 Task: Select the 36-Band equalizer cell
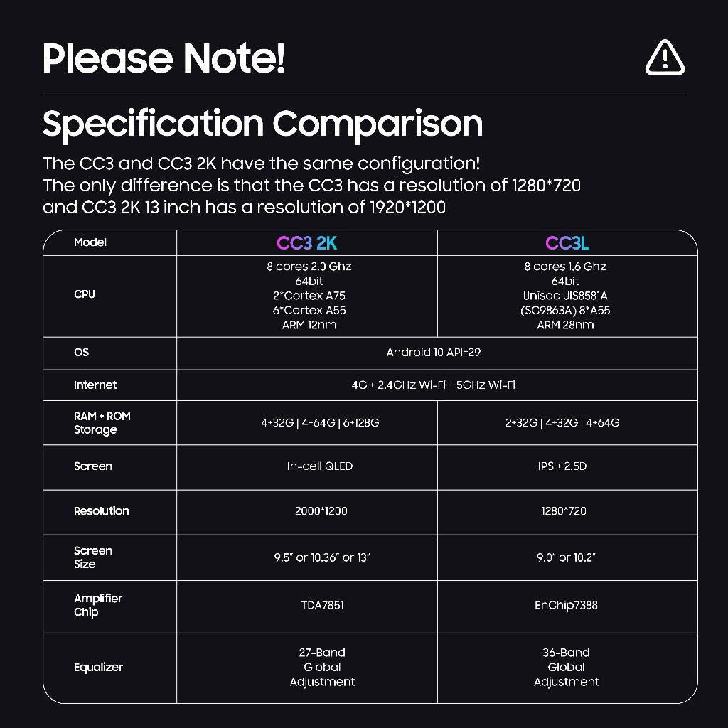566,667
